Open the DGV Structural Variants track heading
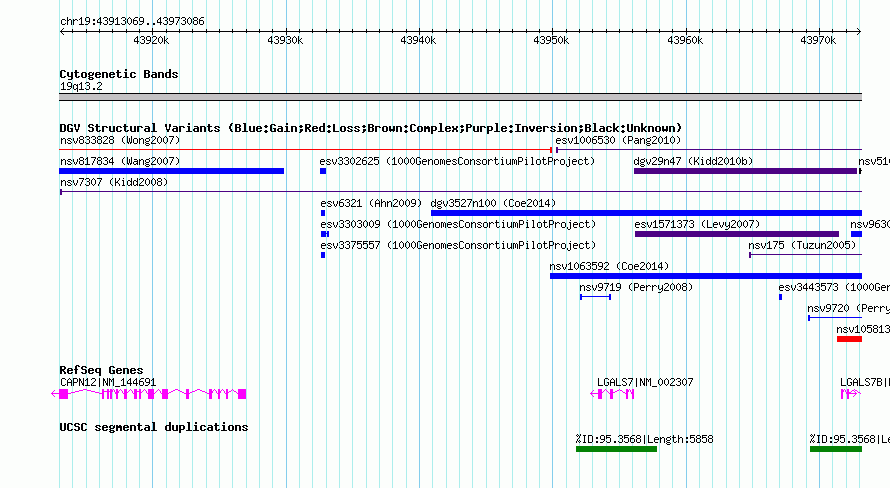The height and width of the screenshot is (488, 890). pos(371,128)
